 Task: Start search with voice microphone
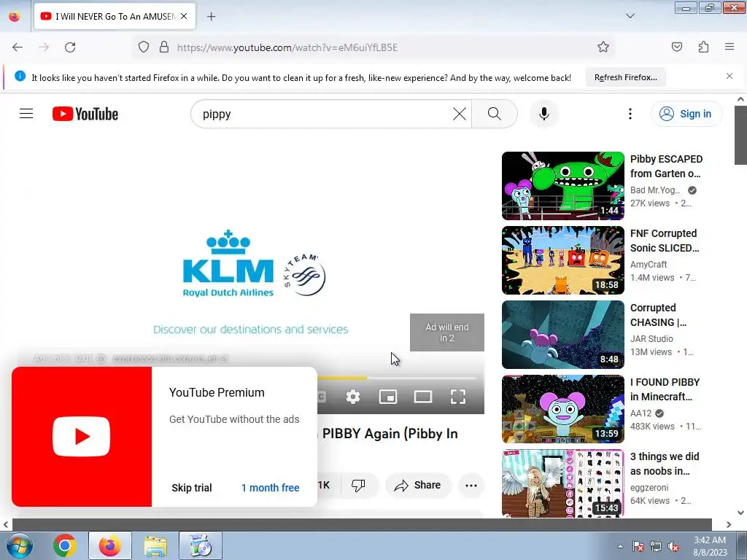(x=544, y=114)
